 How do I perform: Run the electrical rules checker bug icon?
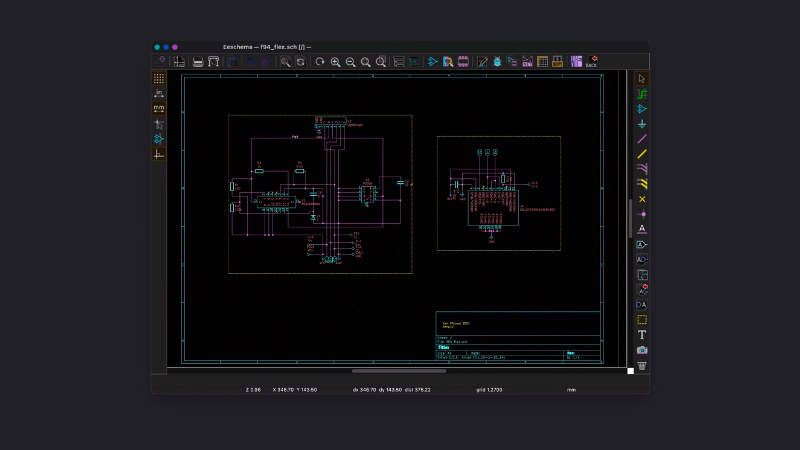pos(497,62)
